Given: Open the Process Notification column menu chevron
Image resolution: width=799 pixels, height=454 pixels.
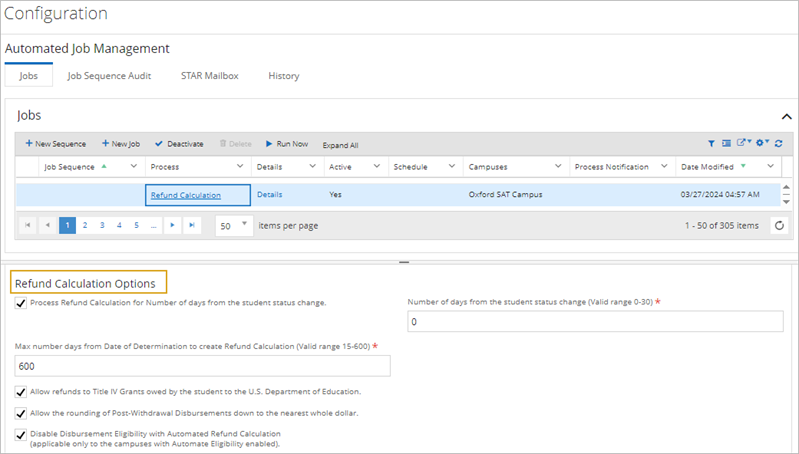Looking at the screenshot, I should [664, 166].
